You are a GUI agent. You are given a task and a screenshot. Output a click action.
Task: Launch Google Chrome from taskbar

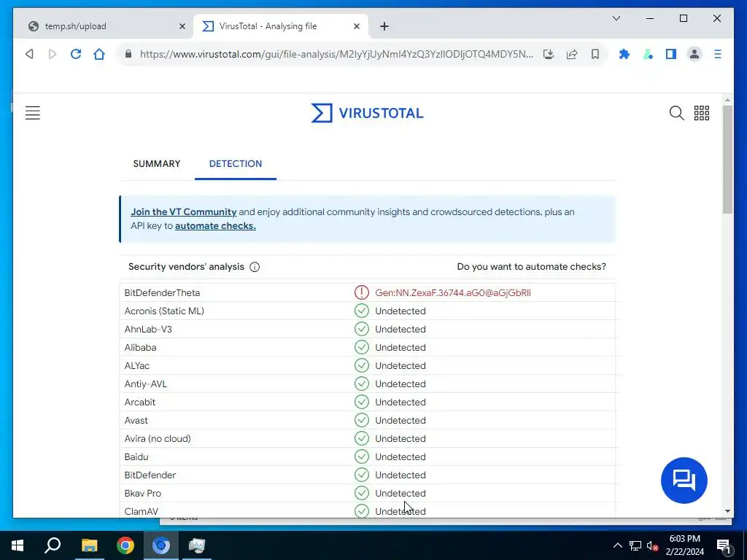pyautogui.click(x=125, y=545)
